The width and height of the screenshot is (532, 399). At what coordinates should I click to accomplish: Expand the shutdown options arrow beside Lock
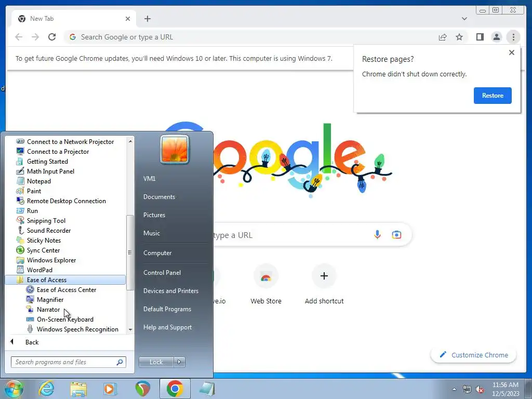179,362
